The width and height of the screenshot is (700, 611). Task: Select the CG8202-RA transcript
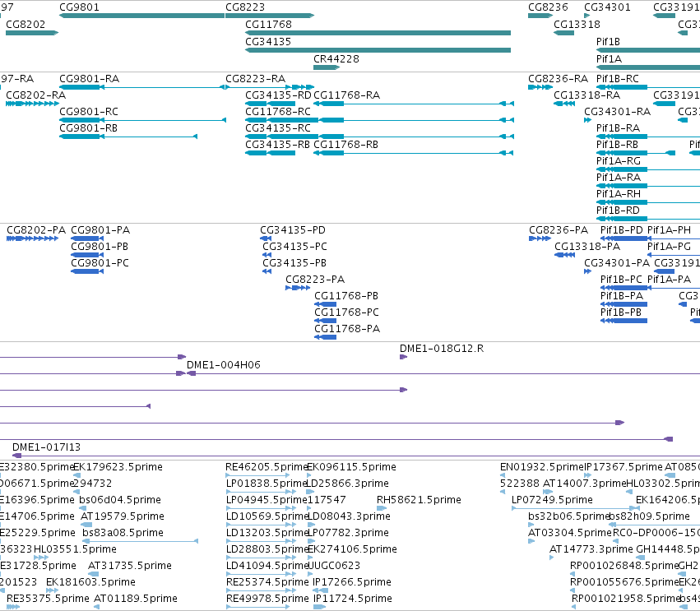tap(32, 104)
